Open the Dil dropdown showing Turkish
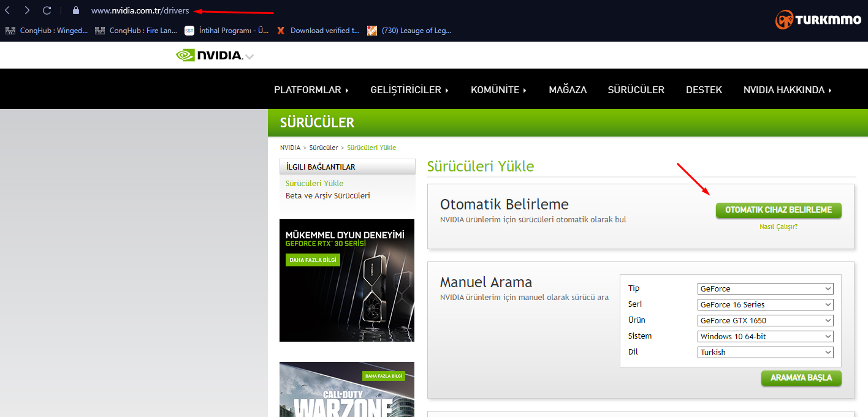The image size is (868, 417). (766, 352)
